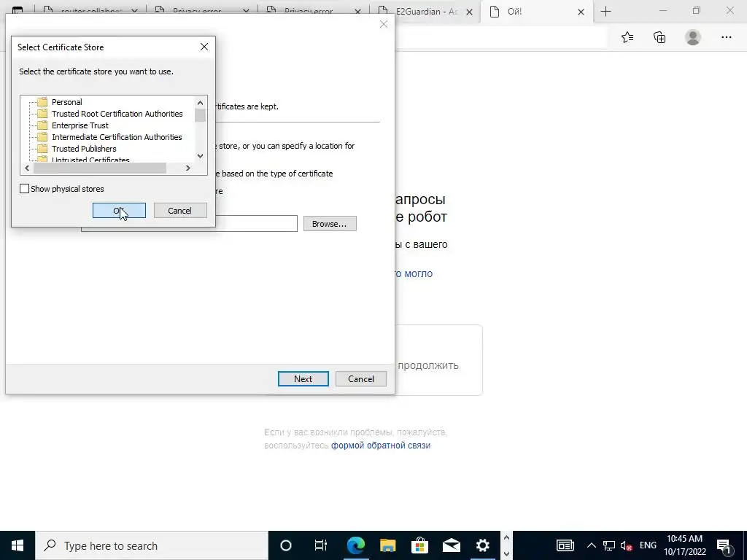
Task: Open the network status tray icon
Action: click(x=609, y=545)
